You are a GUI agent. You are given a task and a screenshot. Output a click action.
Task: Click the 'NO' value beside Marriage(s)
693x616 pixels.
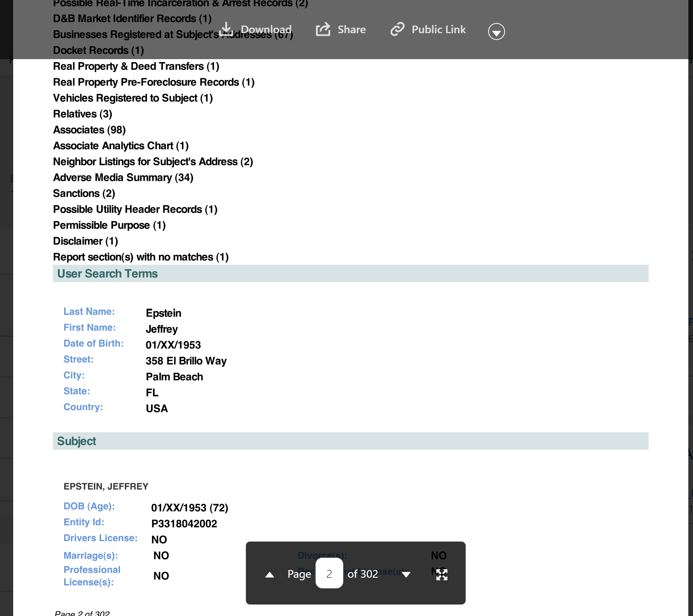(x=161, y=556)
